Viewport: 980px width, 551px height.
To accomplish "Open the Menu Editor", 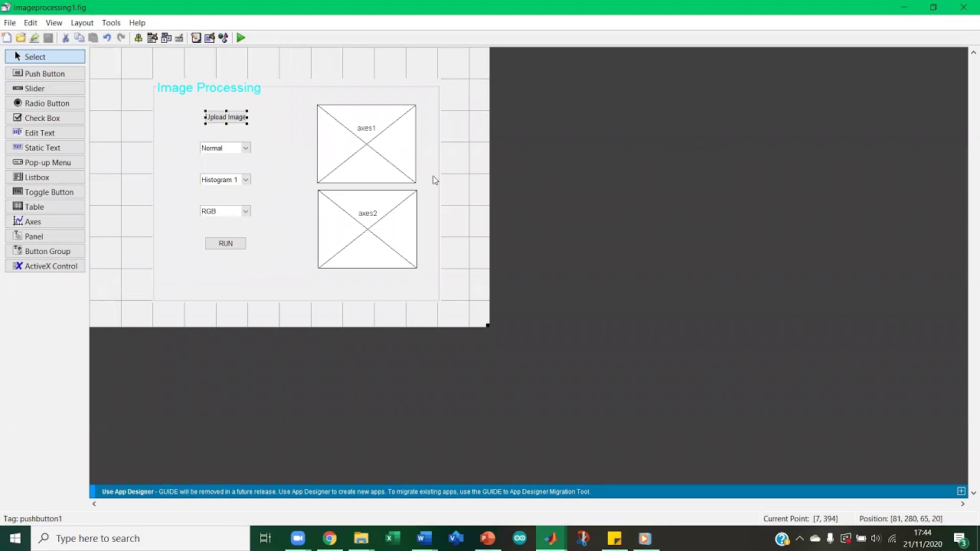I will 152,37.
